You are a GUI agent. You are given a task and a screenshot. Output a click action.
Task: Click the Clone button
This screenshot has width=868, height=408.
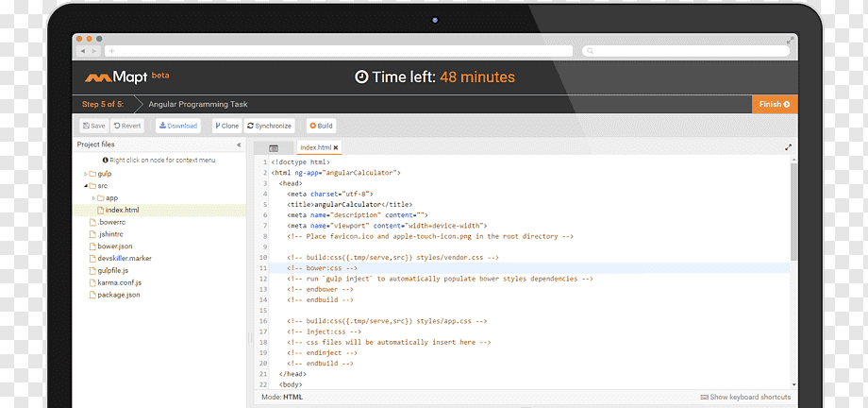point(227,126)
